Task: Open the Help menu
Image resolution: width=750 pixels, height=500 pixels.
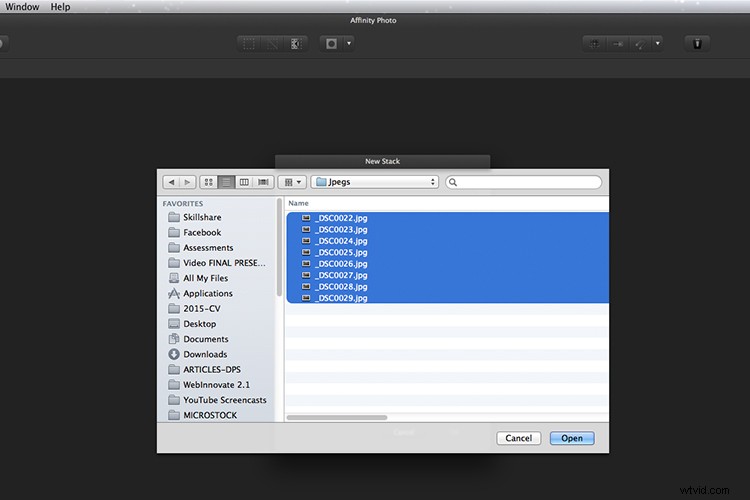Action: (x=60, y=7)
